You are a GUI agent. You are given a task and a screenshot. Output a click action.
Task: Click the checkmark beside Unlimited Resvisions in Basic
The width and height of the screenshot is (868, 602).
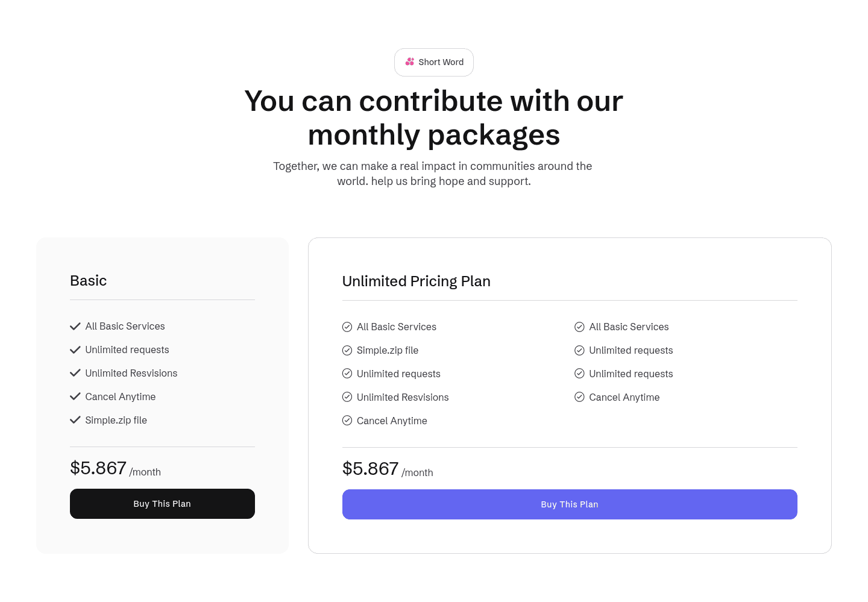[x=75, y=372]
